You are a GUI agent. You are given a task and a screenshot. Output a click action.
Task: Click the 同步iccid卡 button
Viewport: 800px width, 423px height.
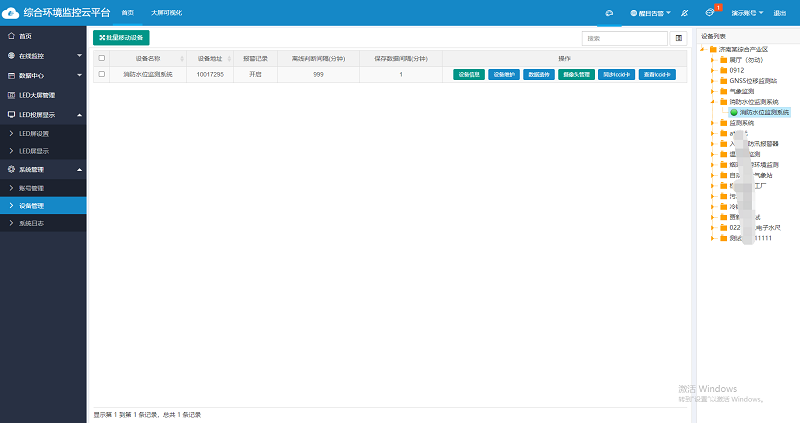pos(617,74)
